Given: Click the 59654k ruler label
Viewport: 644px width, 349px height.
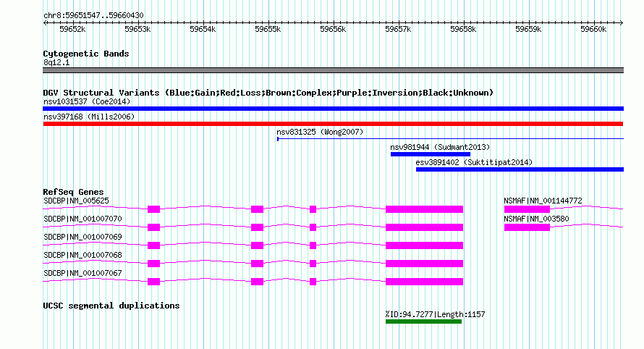Looking at the screenshot, I should point(203,29).
